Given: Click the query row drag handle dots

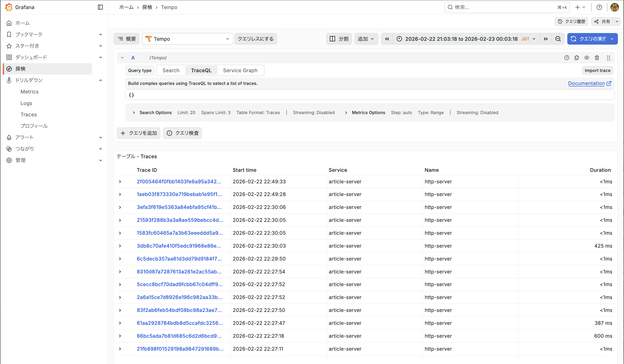Looking at the screenshot, I should (x=608, y=58).
